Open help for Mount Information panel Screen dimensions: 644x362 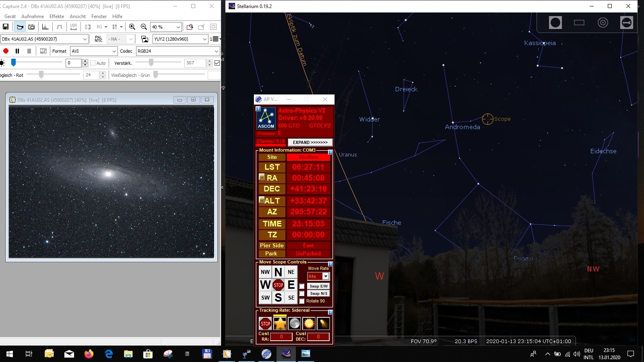(x=330, y=152)
